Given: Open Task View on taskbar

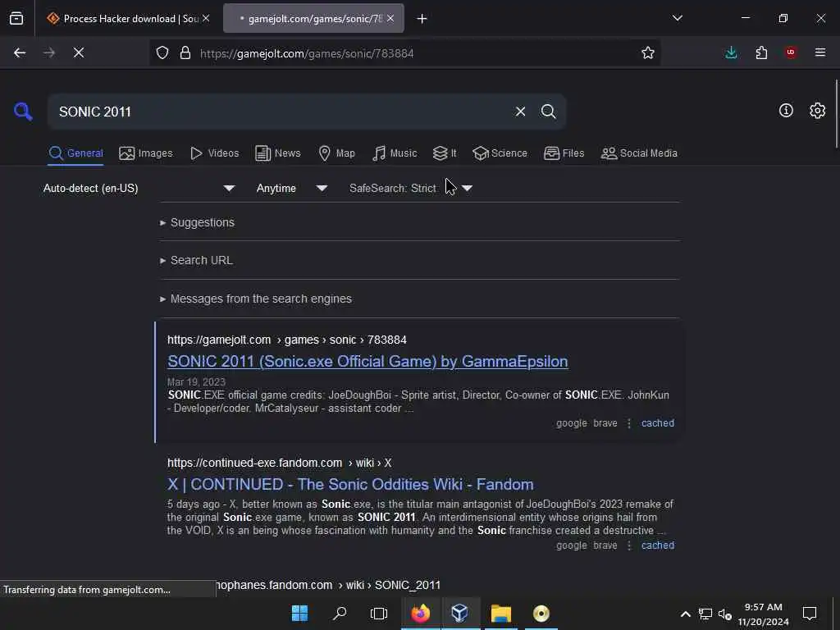Looking at the screenshot, I should click(x=379, y=614).
